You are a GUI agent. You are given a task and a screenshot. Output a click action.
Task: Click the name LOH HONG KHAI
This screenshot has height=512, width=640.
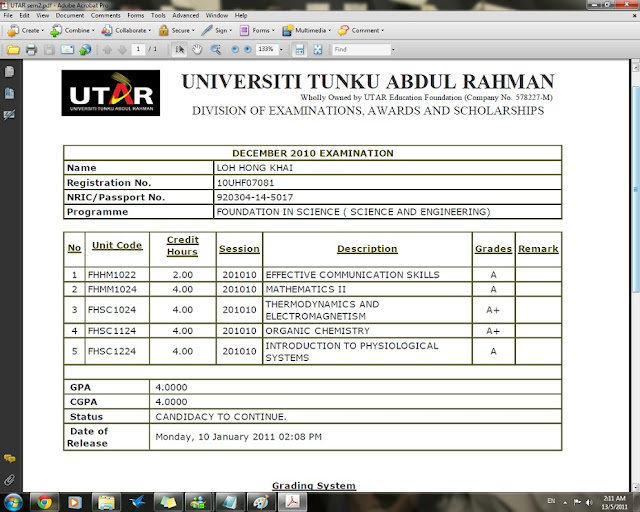(x=255, y=168)
